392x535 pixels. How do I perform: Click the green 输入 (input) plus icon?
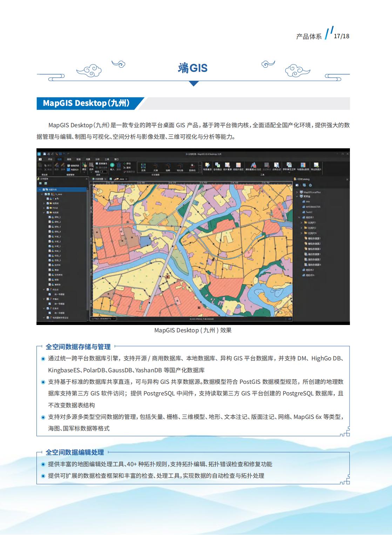112,165
